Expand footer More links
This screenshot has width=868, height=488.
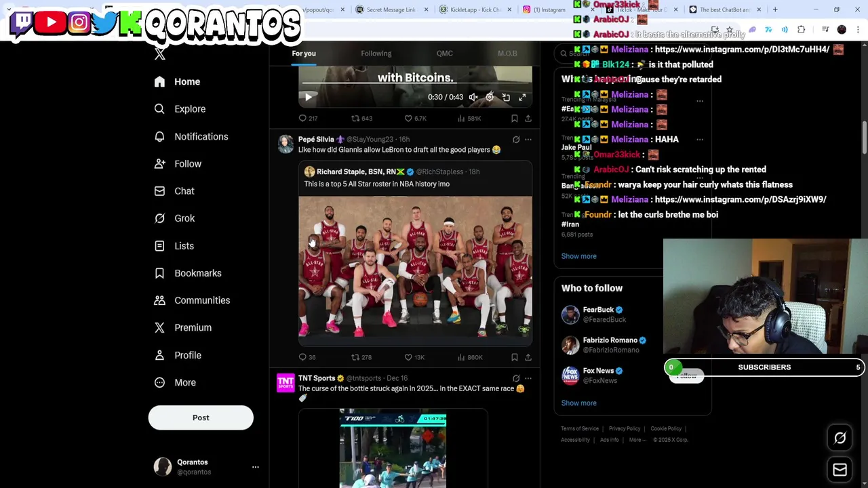point(637,440)
